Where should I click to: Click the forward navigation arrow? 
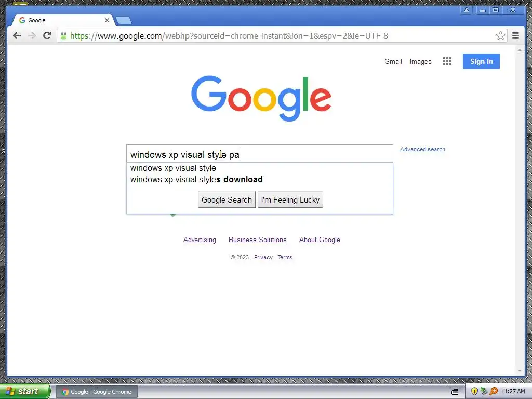click(x=32, y=36)
